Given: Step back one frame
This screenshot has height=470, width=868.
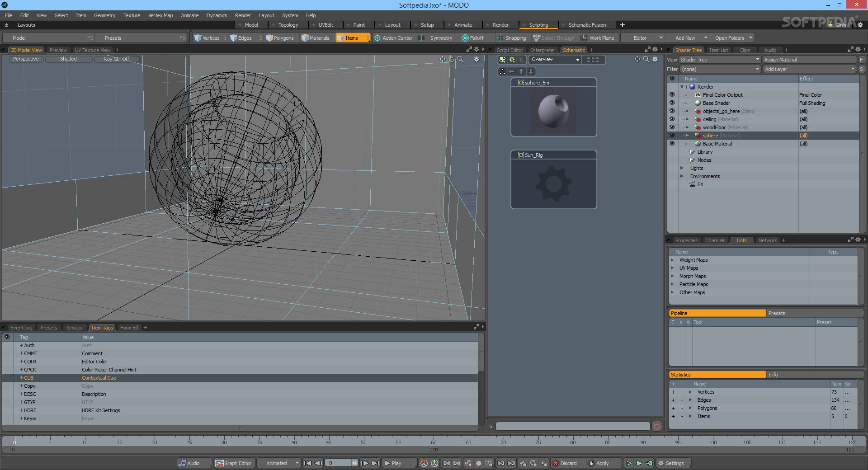Looking at the screenshot, I should (x=318, y=463).
